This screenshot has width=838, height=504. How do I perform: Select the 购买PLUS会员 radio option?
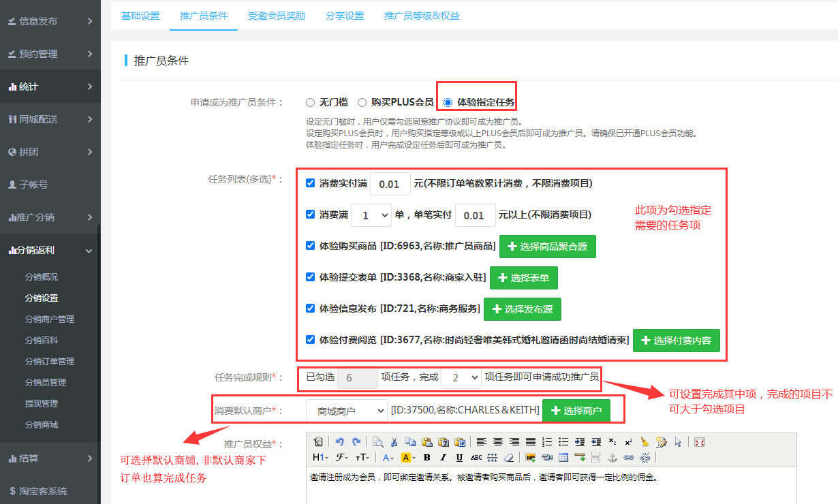click(362, 103)
